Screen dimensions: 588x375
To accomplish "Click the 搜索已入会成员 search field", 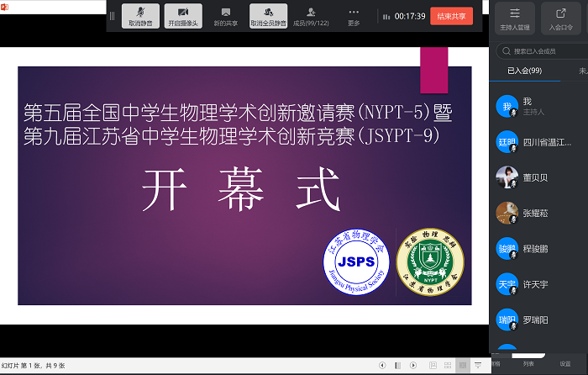I will coord(542,51).
